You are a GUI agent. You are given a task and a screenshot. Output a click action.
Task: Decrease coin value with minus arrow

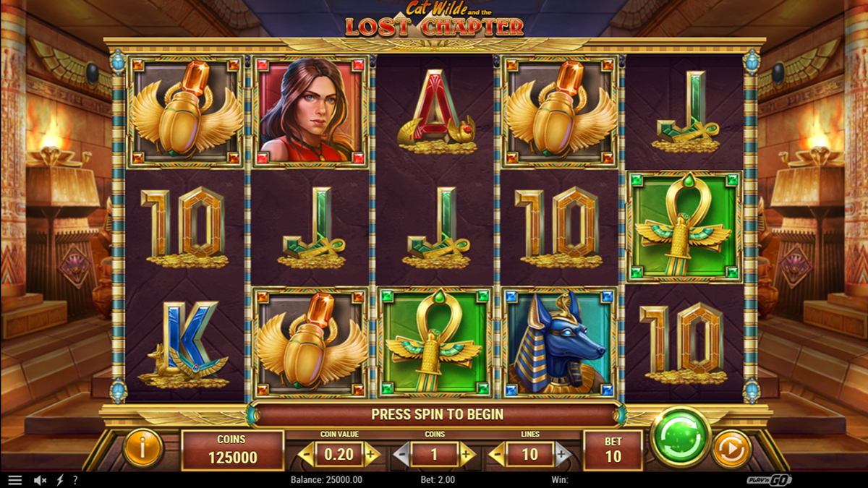click(x=307, y=455)
